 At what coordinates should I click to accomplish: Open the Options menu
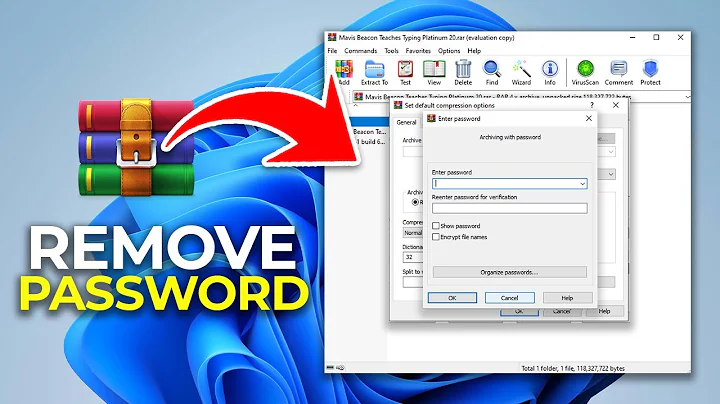(x=449, y=50)
